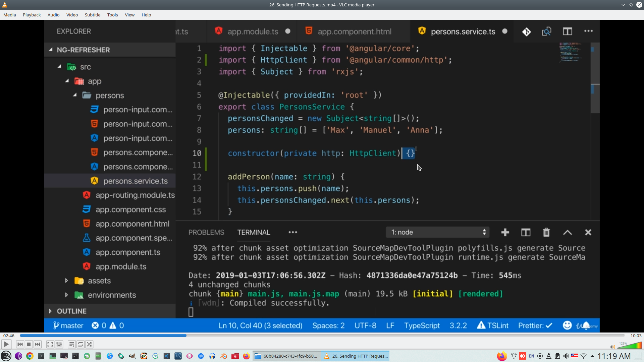Open the system tray expander arrow
Image resolution: width=644 pixels, height=362 pixels.
tap(592, 356)
